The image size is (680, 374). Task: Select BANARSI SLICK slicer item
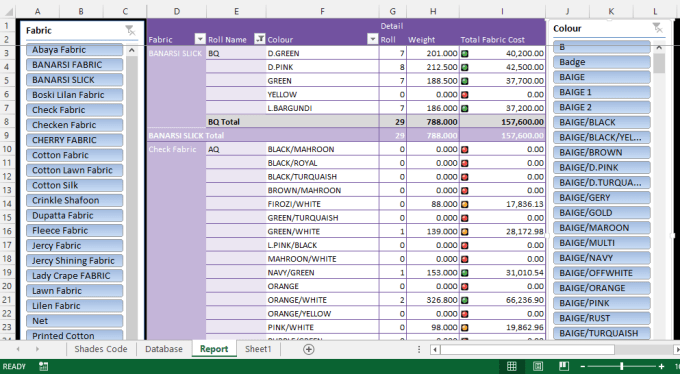(x=74, y=80)
